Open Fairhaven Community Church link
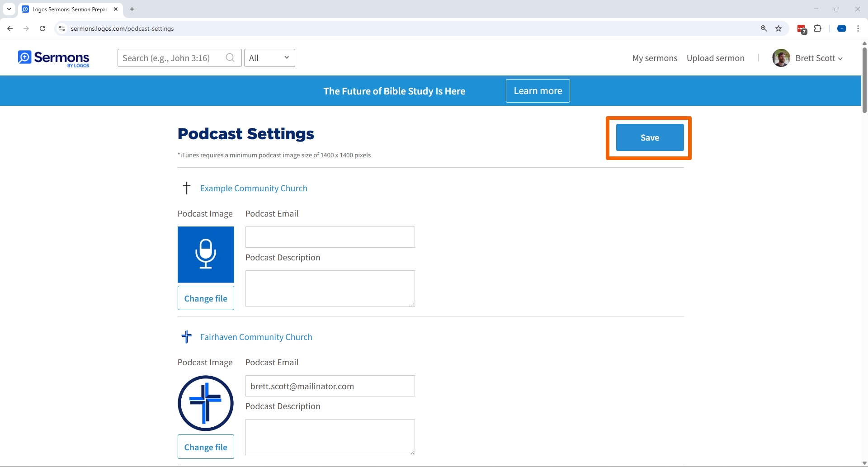The image size is (868, 467). pos(256,337)
